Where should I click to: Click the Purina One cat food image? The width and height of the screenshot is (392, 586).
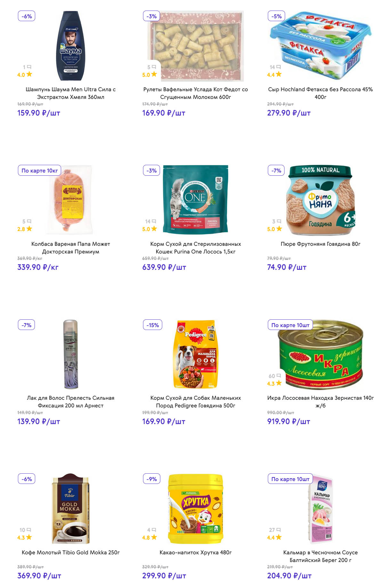(196, 200)
